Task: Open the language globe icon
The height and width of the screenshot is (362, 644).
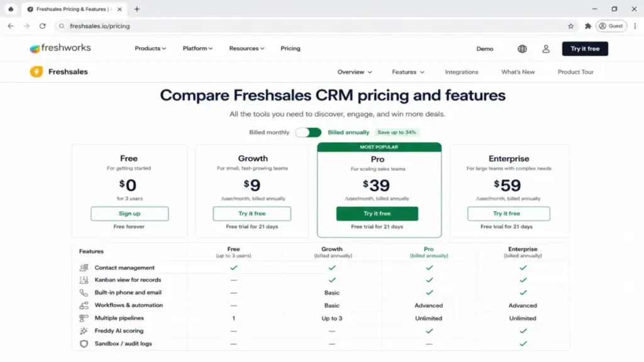Action: tap(522, 49)
